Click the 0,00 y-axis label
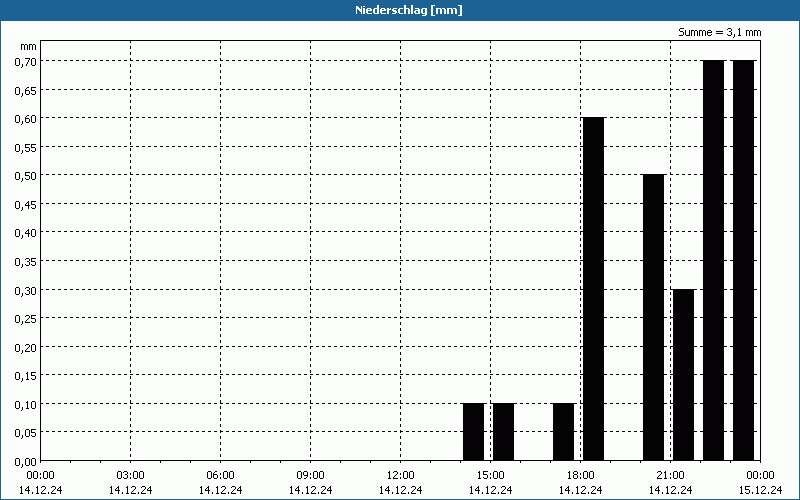 [x=25, y=462]
